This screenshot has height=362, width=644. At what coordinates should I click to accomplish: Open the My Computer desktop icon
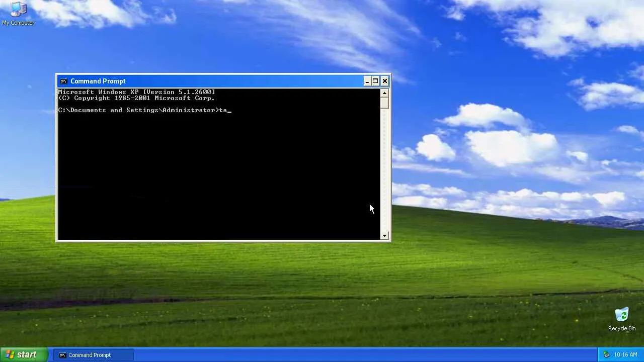[x=18, y=14]
